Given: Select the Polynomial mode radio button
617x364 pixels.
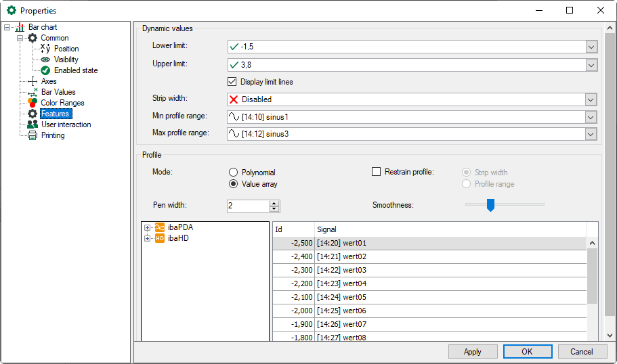Looking at the screenshot, I should 234,173.
